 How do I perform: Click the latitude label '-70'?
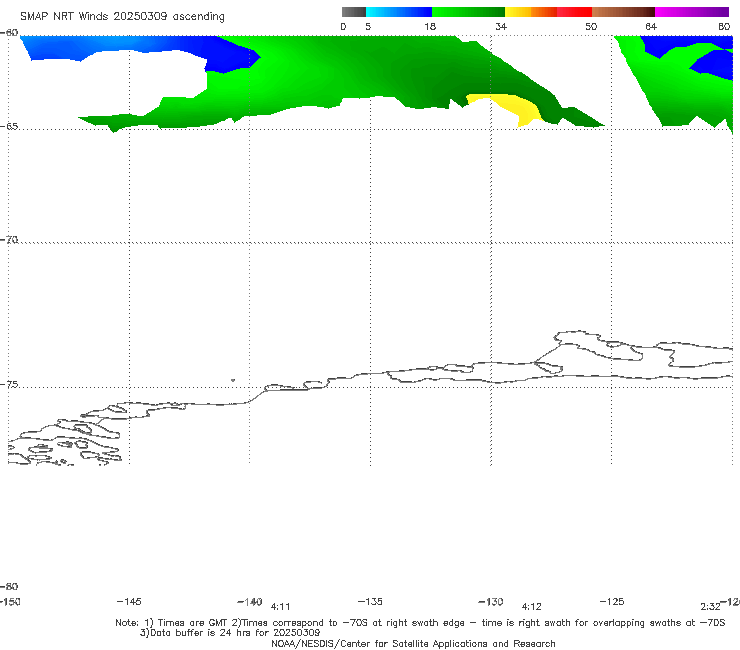pyautogui.click(x=9, y=240)
